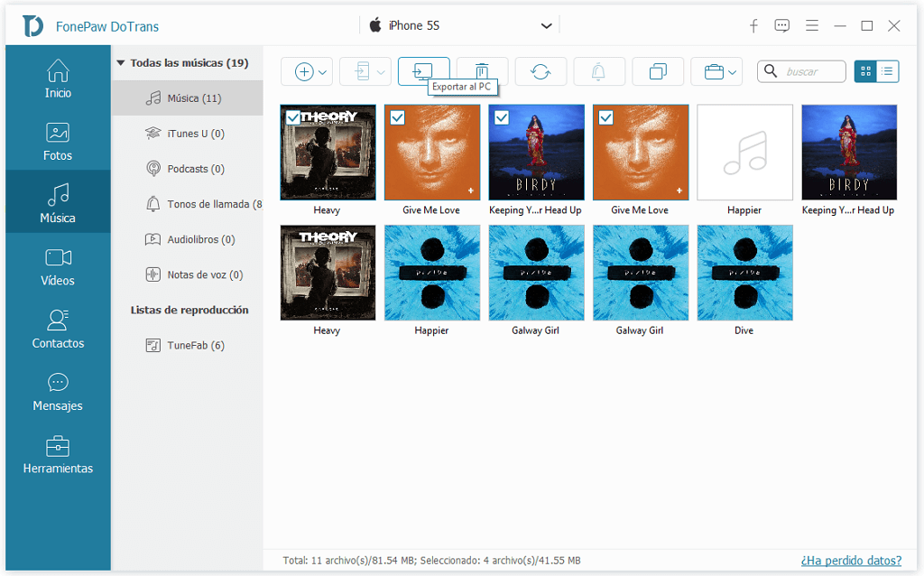This screenshot has width=924, height=576.
Task: Expand the add button dropdown arrow
Action: point(323,72)
